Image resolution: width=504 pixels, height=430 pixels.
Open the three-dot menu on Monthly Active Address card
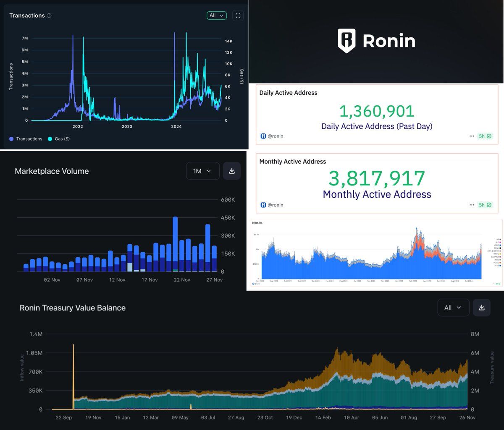coord(472,205)
